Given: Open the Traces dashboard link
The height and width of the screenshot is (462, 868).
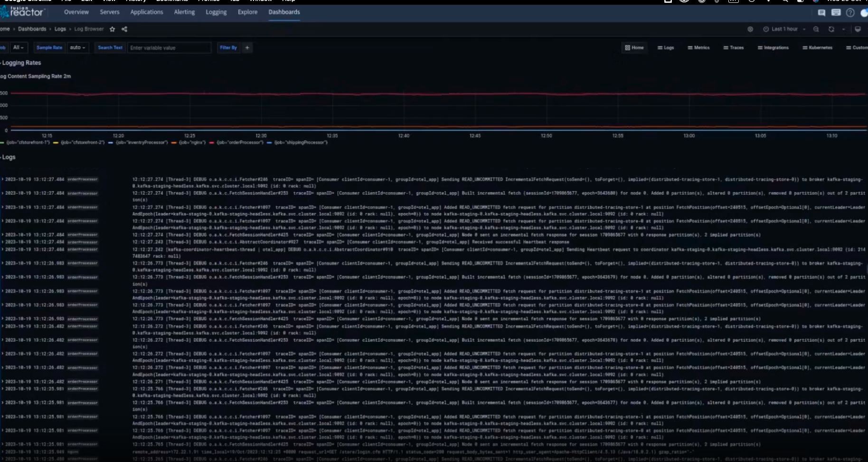Looking at the screenshot, I should 734,48.
